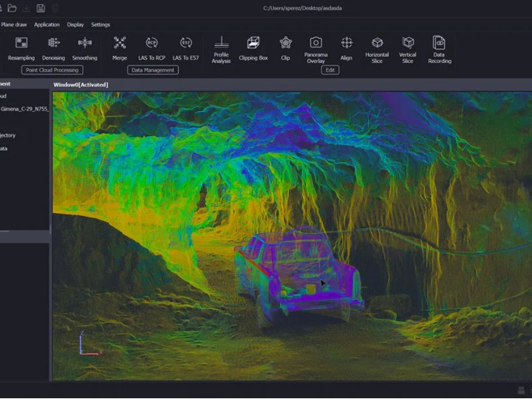
Task: Activate the Clipping Box tool
Action: click(253, 49)
